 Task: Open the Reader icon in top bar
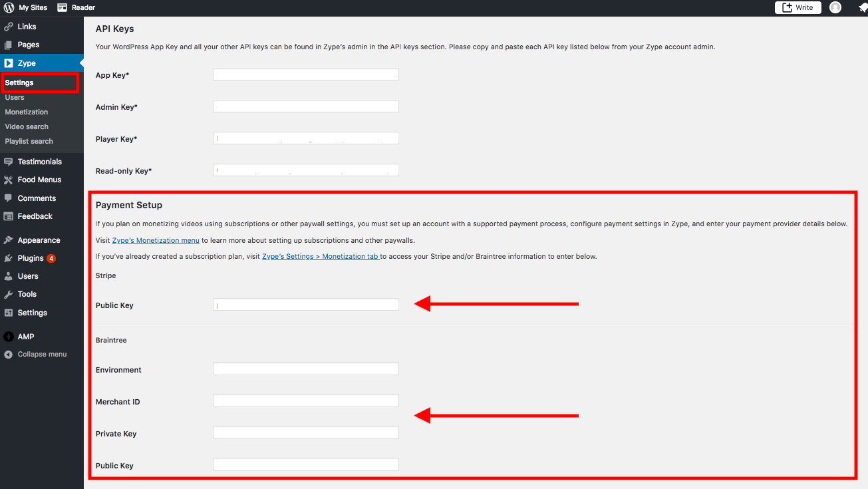click(63, 7)
